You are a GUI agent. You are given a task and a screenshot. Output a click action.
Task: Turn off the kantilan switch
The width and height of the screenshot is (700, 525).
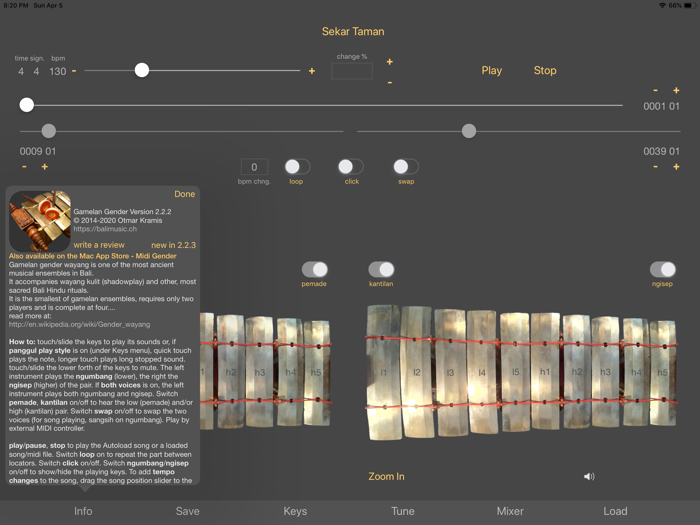tap(381, 269)
